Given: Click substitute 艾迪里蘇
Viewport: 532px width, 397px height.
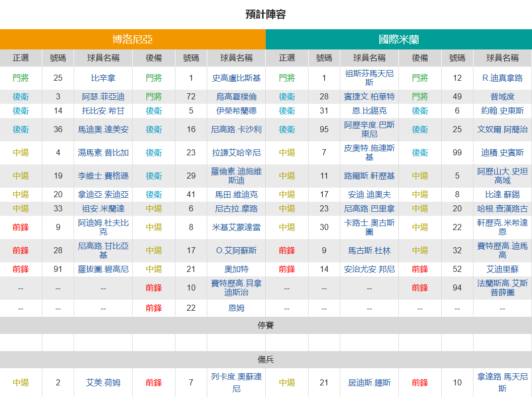Looking at the screenshot, I should pyautogui.click(x=502, y=269).
